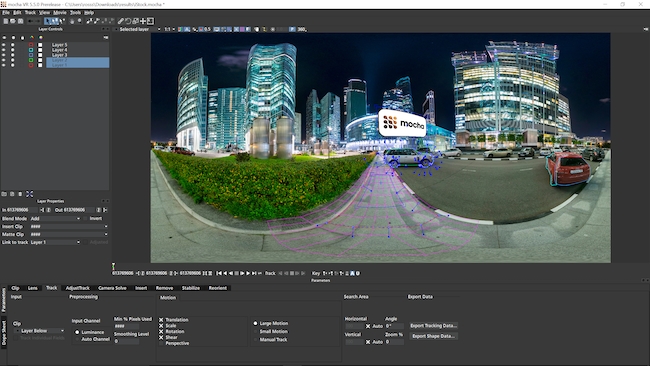Toggle visibility eye of Layer 5
The height and width of the screenshot is (366, 650).
(x=4, y=44)
